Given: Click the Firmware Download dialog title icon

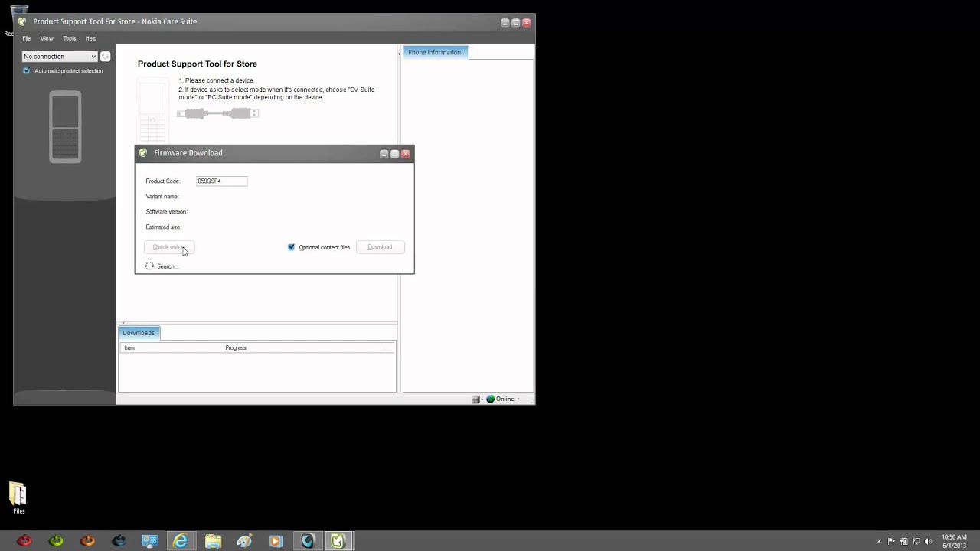Looking at the screenshot, I should point(143,153).
